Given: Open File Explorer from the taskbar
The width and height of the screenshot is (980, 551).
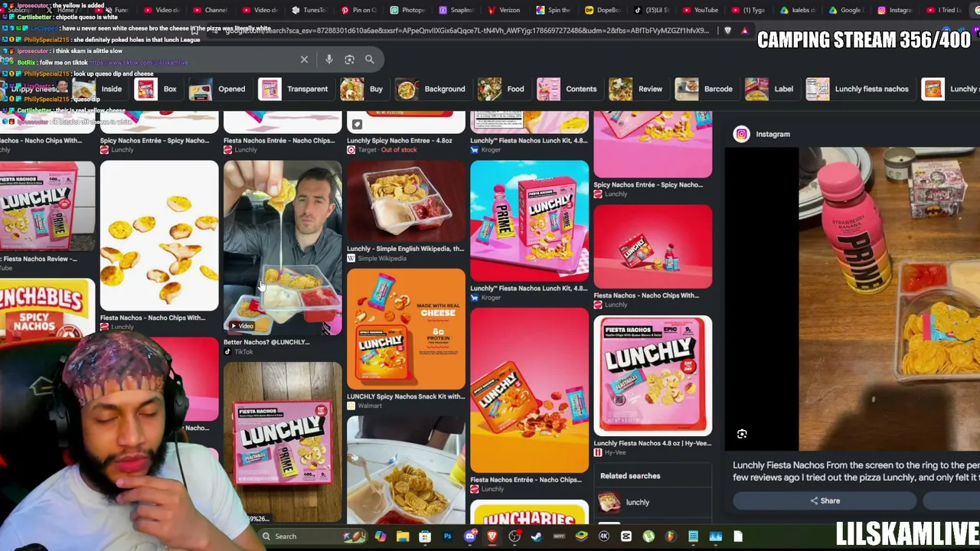Looking at the screenshot, I should tap(403, 536).
